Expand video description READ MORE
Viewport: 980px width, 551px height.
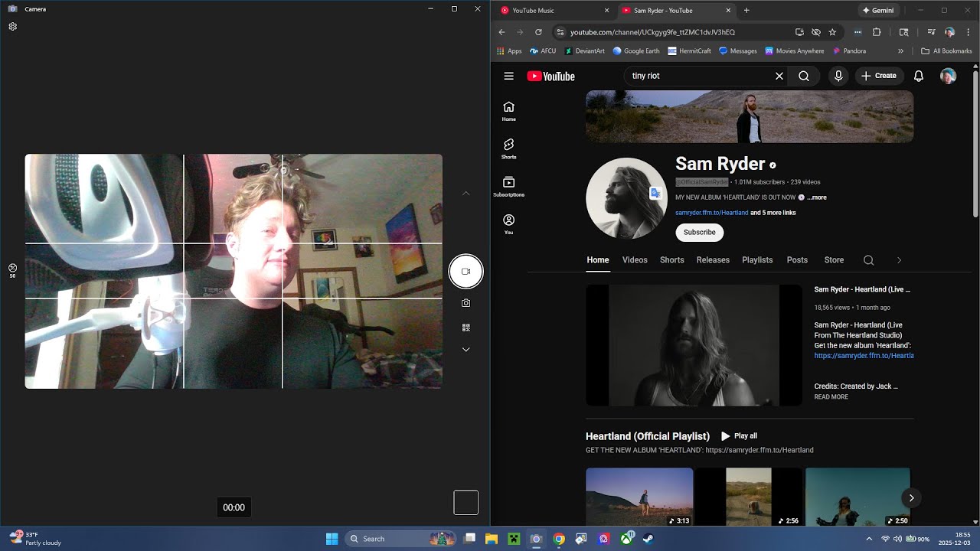(831, 397)
